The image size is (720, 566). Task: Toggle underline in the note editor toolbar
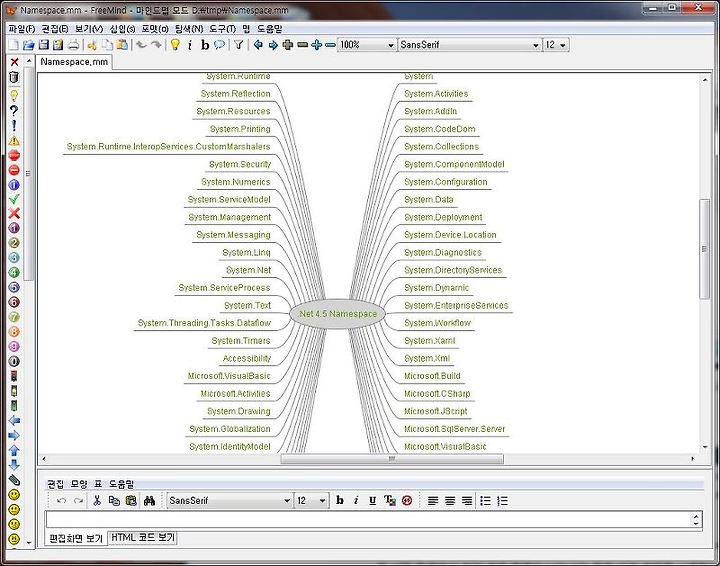tap(372, 500)
